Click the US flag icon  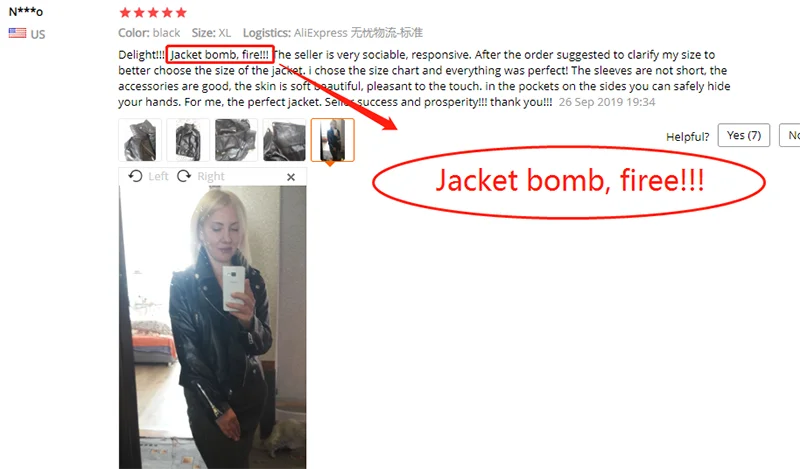coord(17,33)
